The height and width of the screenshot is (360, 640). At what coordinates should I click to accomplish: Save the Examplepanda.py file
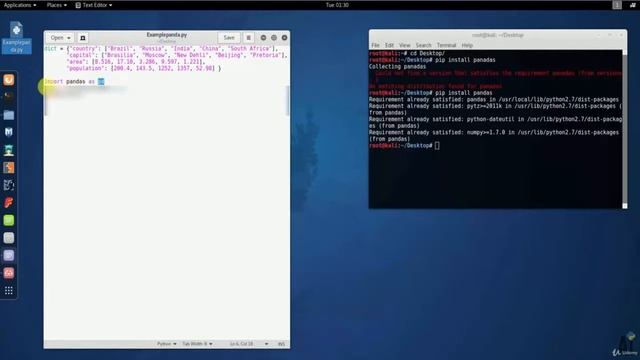pyautogui.click(x=229, y=38)
